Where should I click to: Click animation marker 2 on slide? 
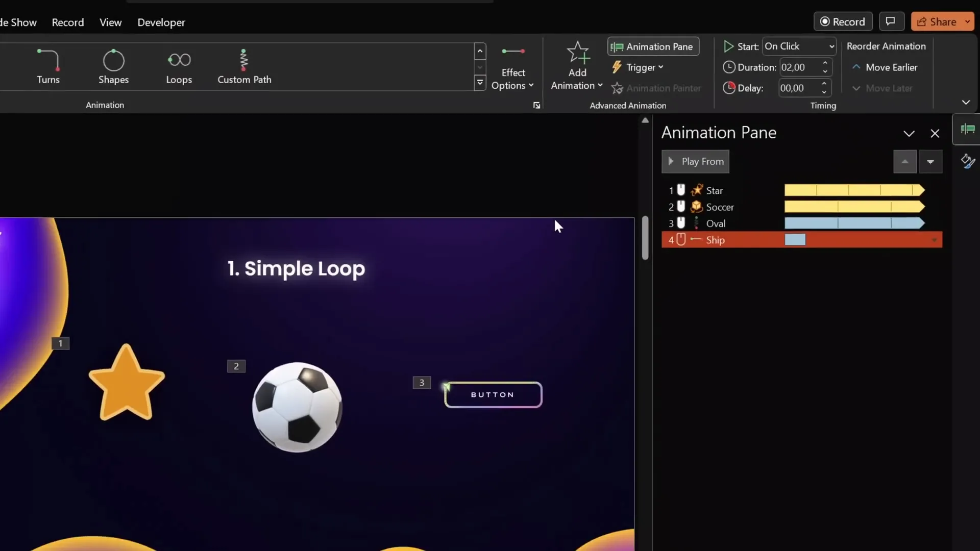236,366
